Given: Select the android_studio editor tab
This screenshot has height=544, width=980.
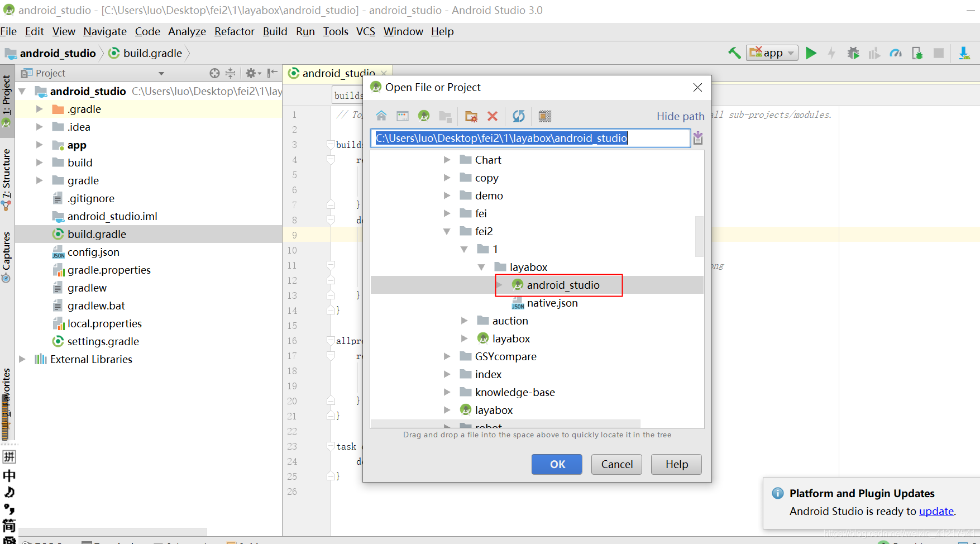Looking at the screenshot, I should (x=338, y=73).
